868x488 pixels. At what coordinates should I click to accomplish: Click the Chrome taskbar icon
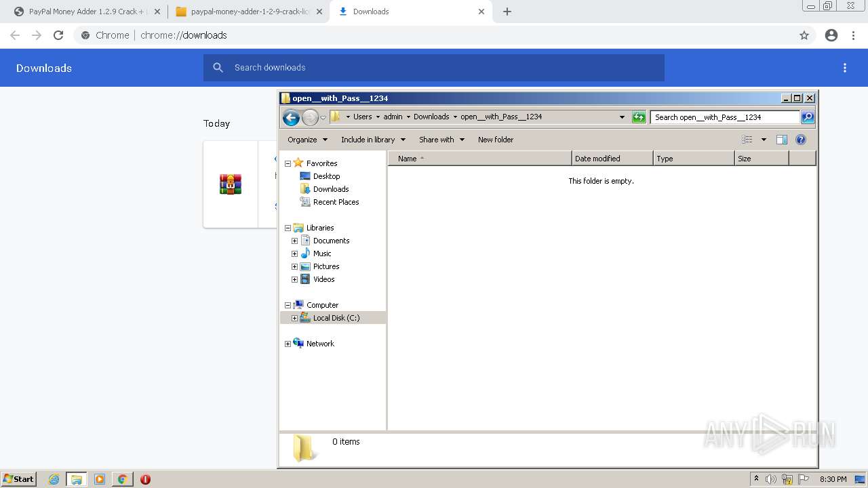123,479
